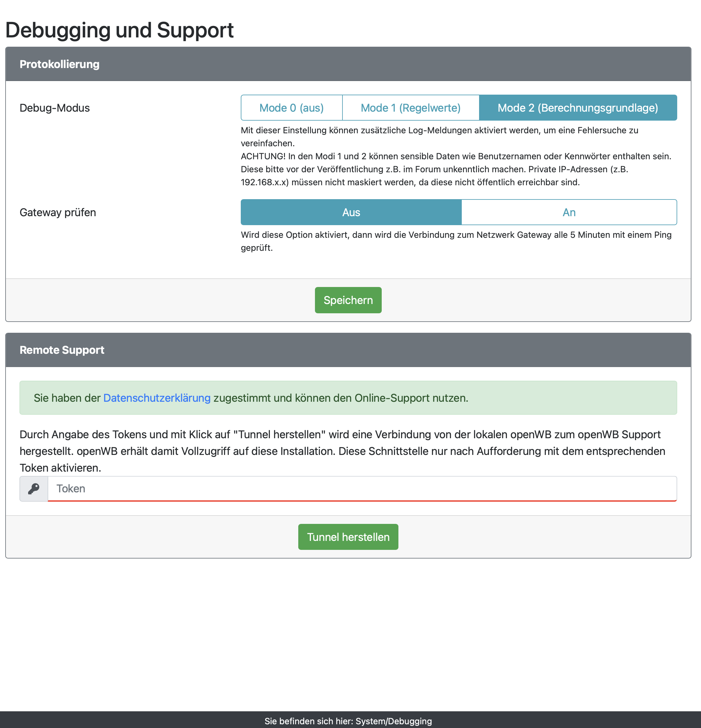This screenshot has height=728, width=701.
Task: Click the Gateway prüfen label
Action: tap(57, 212)
